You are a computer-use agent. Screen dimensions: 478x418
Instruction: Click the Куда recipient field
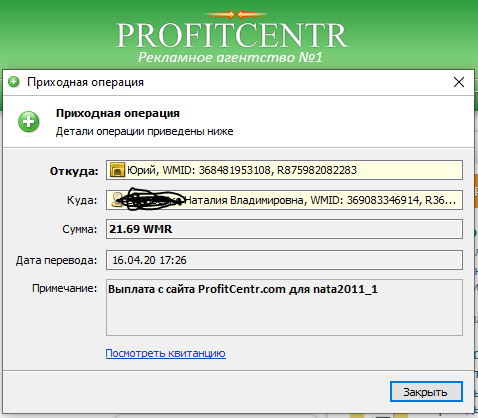click(284, 200)
